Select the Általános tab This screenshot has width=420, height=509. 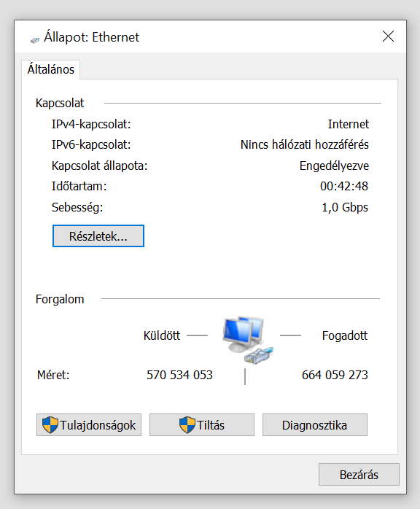tap(51, 69)
